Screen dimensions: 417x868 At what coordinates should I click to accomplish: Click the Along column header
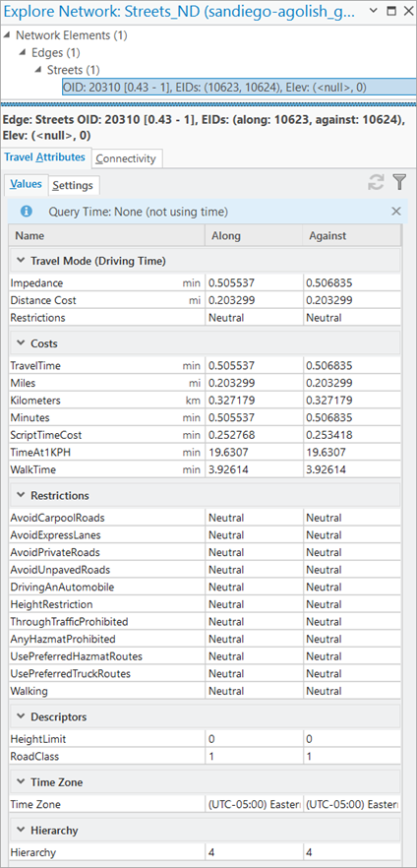coord(254,236)
